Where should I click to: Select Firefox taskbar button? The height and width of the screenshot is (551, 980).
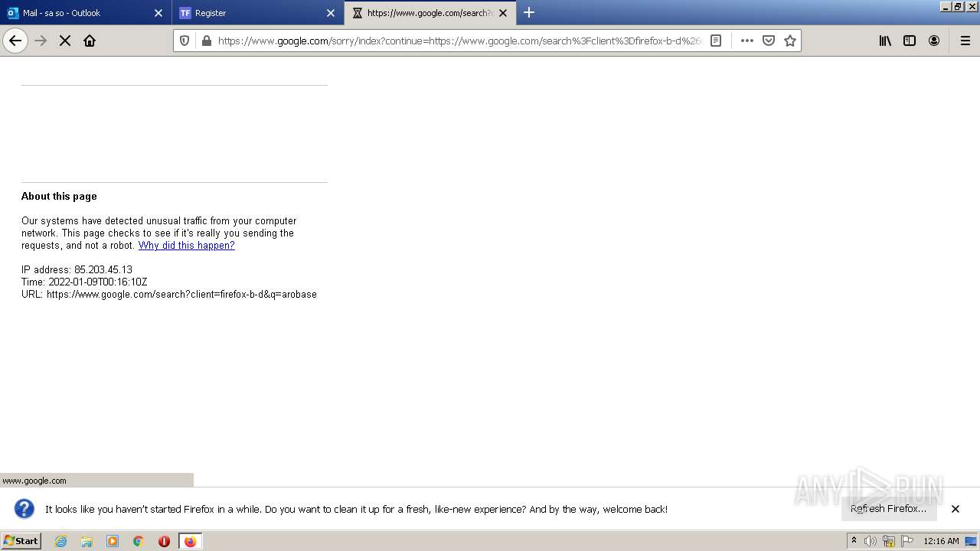tap(190, 541)
